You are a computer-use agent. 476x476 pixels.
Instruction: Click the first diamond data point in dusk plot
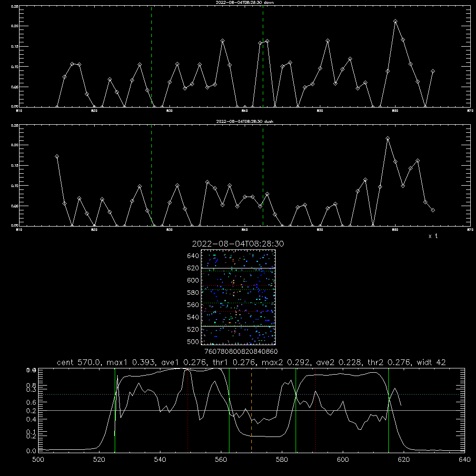click(57, 156)
